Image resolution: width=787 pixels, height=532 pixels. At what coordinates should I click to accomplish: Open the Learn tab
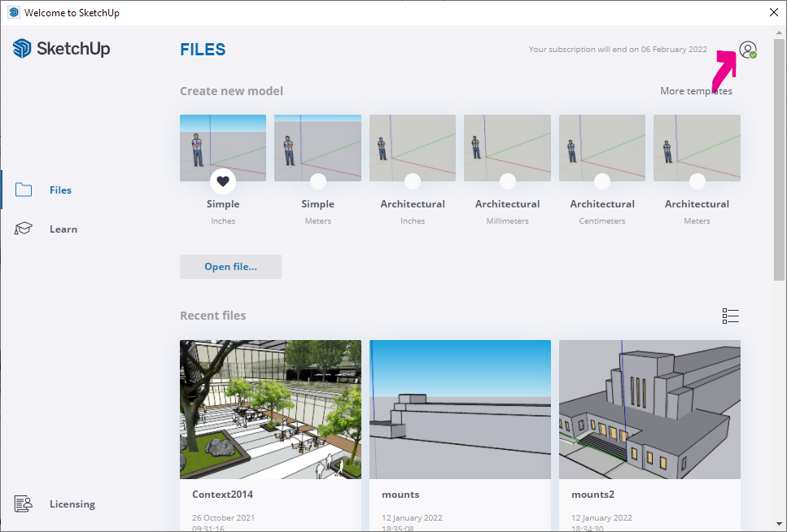coord(63,229)
